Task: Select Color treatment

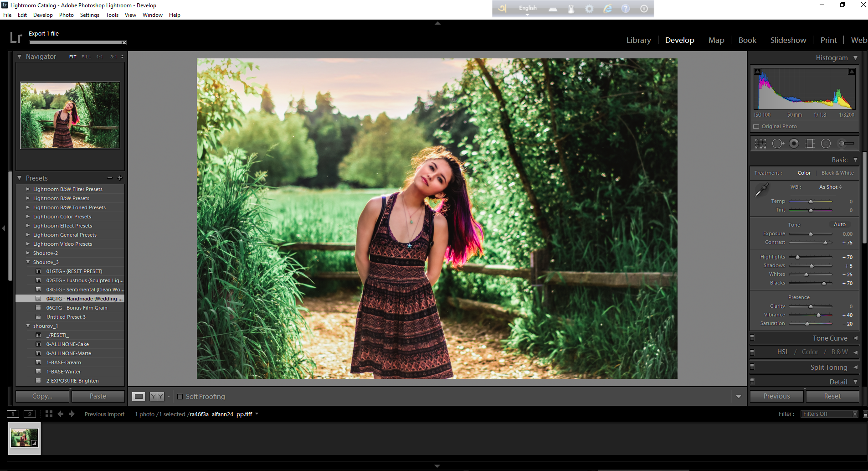Action: click(804, 173)
